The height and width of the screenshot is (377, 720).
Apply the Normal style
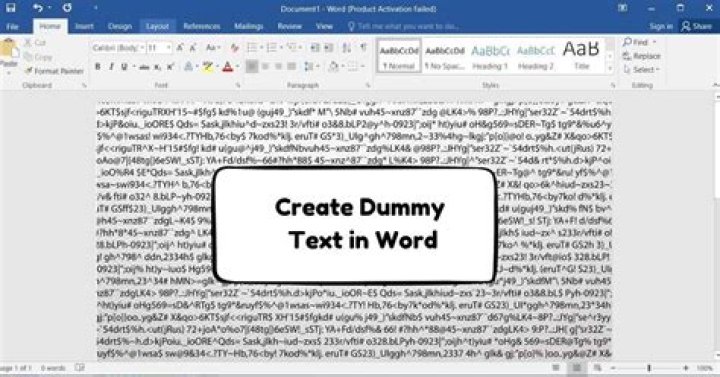(399, 56)
